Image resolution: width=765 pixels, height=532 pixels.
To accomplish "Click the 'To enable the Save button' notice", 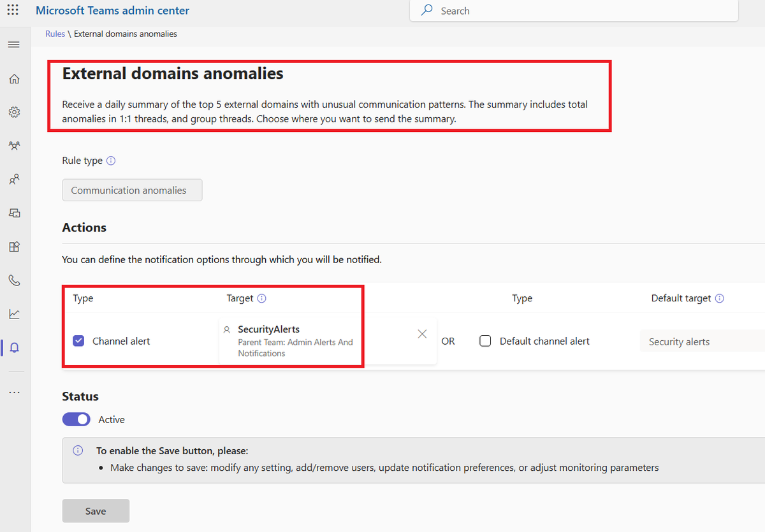I will [414, 460].
